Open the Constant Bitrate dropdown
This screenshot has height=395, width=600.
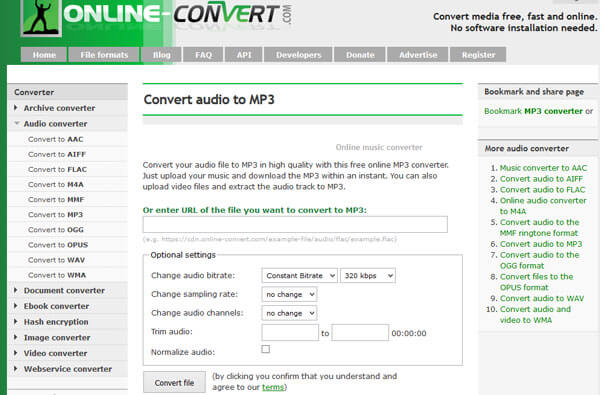300,276
